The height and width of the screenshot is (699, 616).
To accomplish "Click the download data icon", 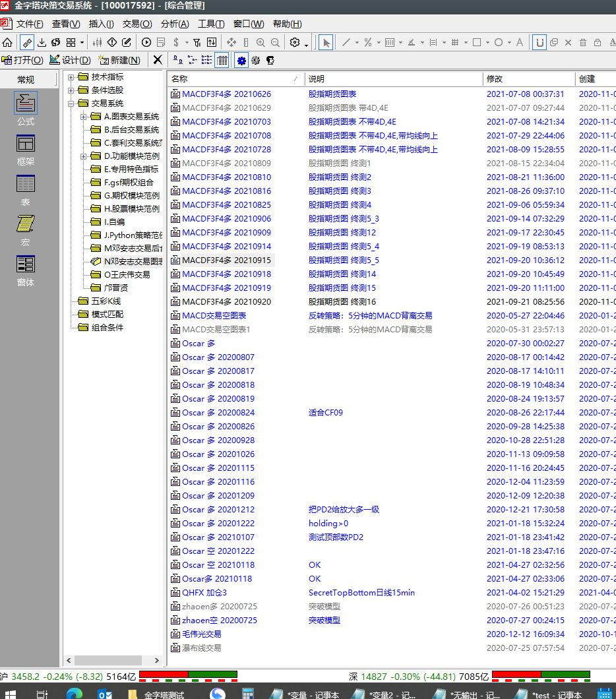I will (x=42, y=42).
